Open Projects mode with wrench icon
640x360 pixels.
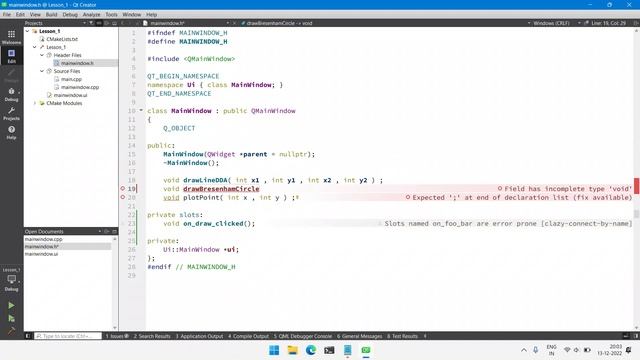point(11,113)
